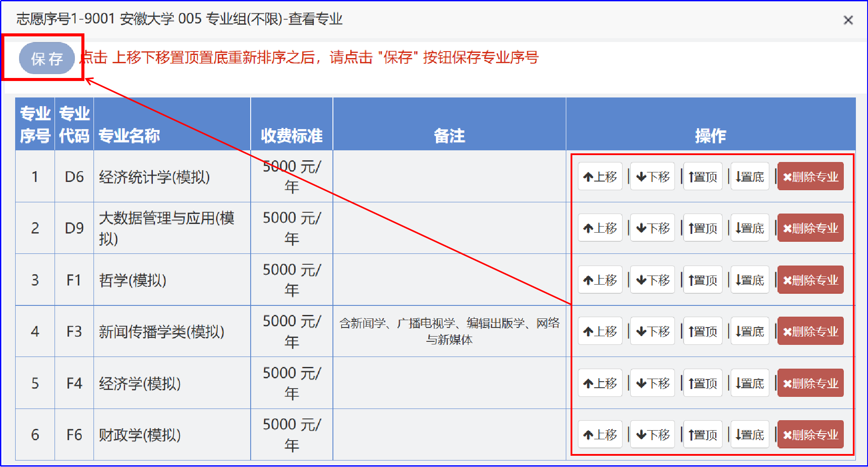Click the 操作 column header
The width and height of the screenshot is (868, 467).
(x=710, y=136)
